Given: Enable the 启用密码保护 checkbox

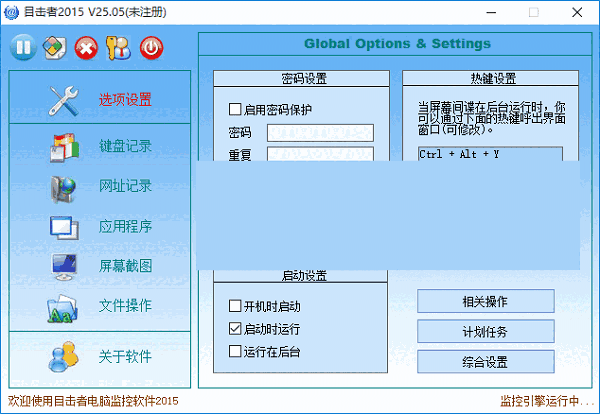Looking at the screenshot, I should [235, 109].
